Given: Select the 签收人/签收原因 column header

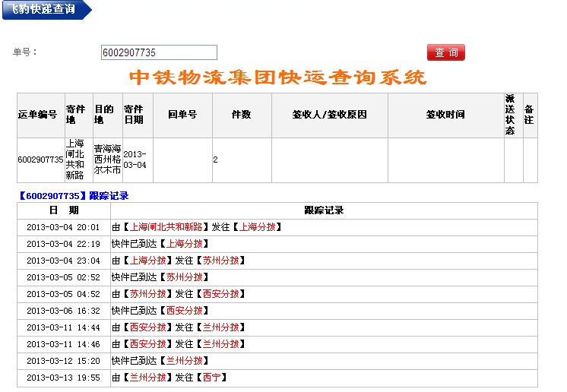Looking at the screenshot, I should coord(329,115).
